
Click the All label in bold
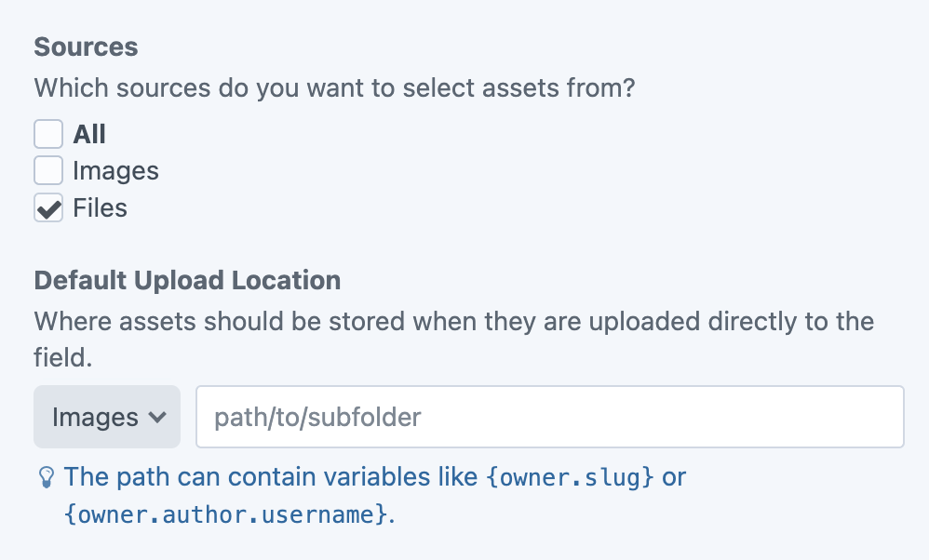(x=88, y=133)
